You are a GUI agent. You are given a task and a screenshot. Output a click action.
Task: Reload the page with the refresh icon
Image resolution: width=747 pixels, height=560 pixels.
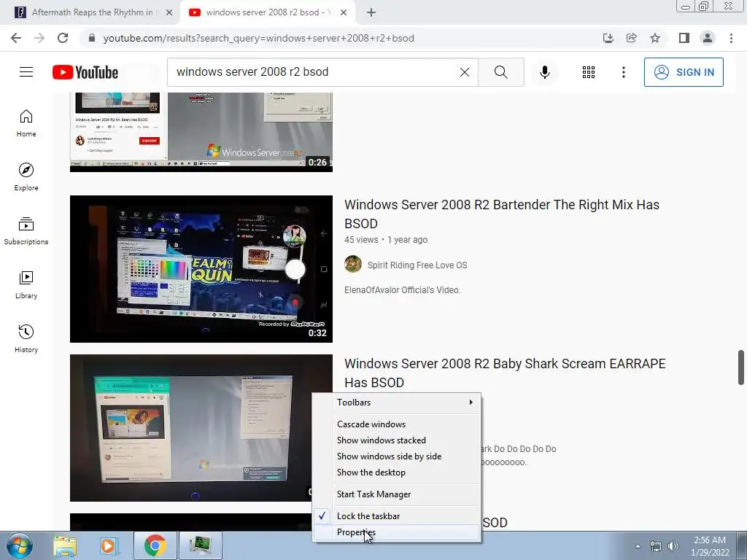click(x=63, y=38)
